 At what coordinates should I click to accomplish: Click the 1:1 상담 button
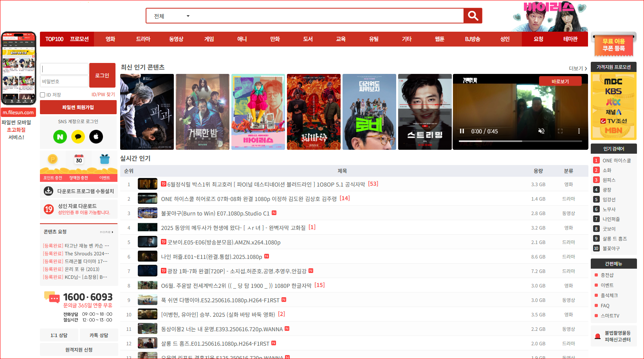pos(59,335)
